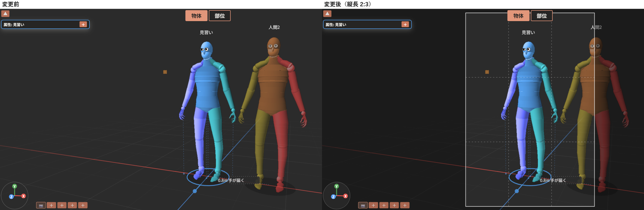Click plus slot beside camera in 変更後 view

(x=374, y=205)
